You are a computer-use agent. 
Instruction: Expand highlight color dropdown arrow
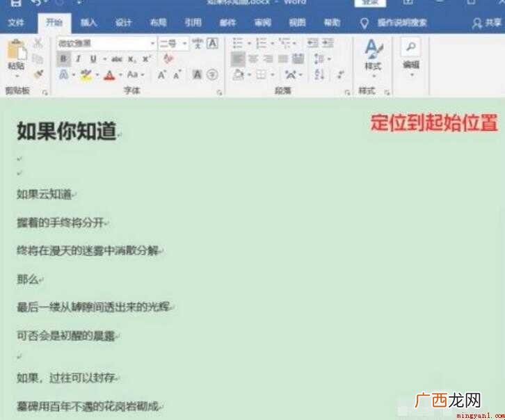click(x=97, y=75)
